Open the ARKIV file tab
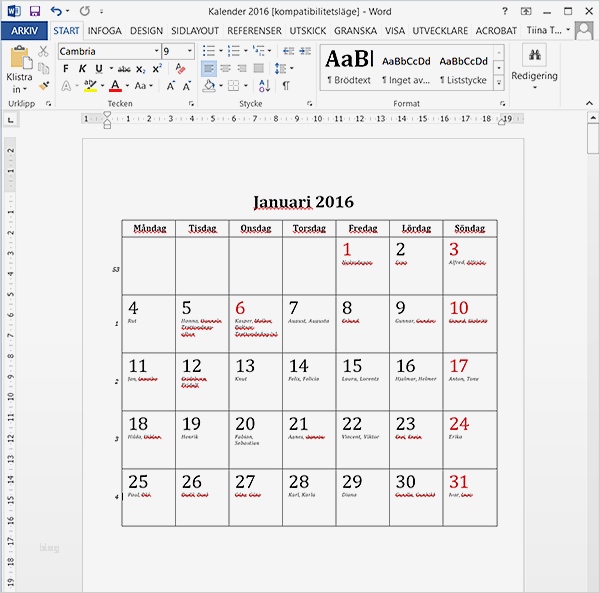Viewport: 600px width, 593px height. (24, 31)
